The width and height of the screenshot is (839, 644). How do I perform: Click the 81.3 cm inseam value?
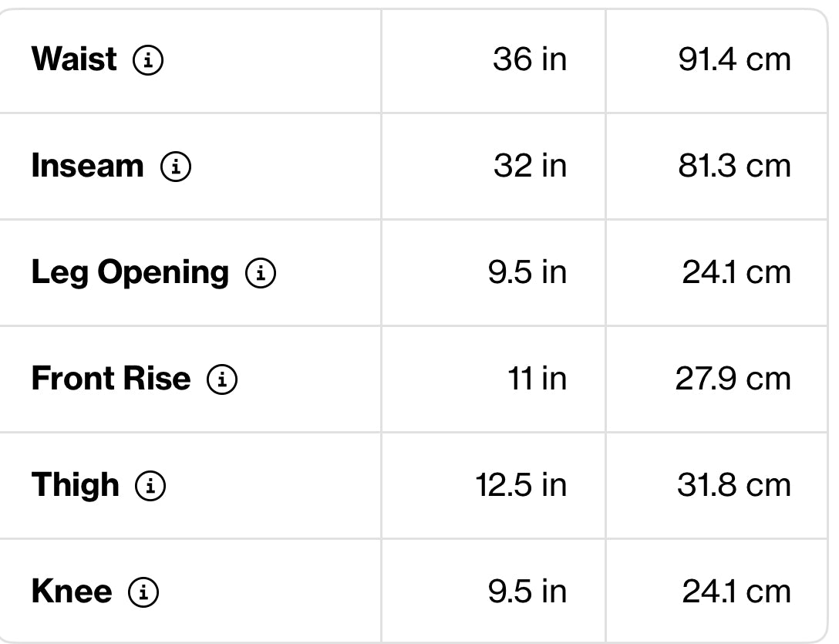[x=734, y=165]
